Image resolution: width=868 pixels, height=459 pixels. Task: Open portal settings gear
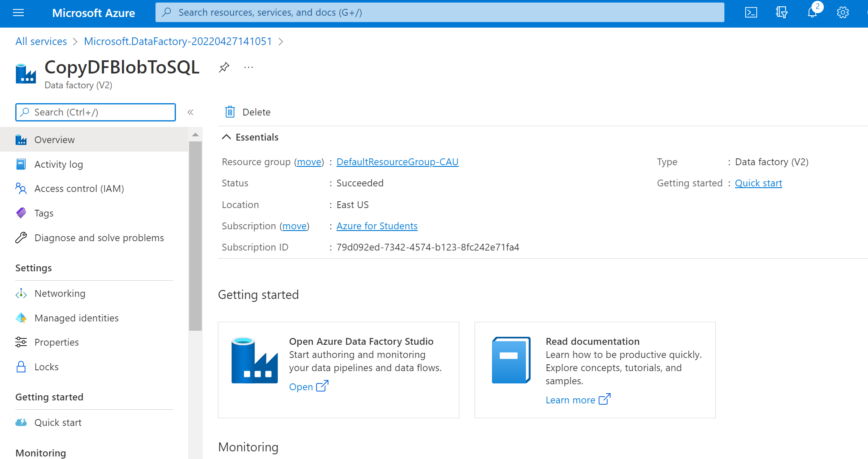tap(843, 13)
